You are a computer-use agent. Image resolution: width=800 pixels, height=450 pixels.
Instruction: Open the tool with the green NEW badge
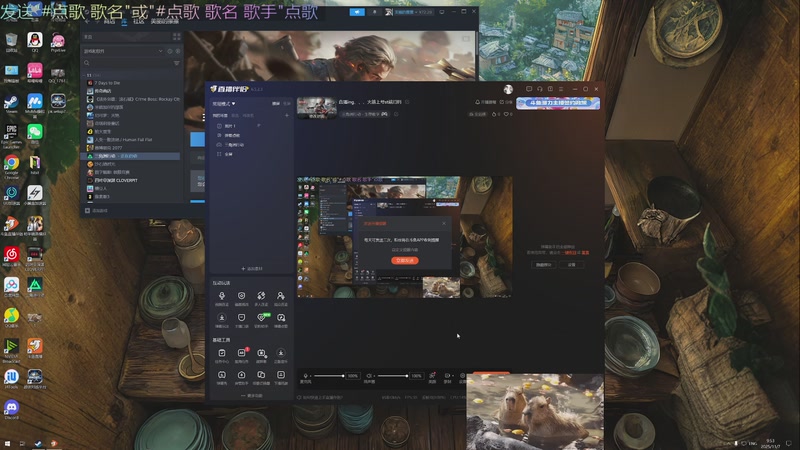pyautogui.click(x=262, y=317)
